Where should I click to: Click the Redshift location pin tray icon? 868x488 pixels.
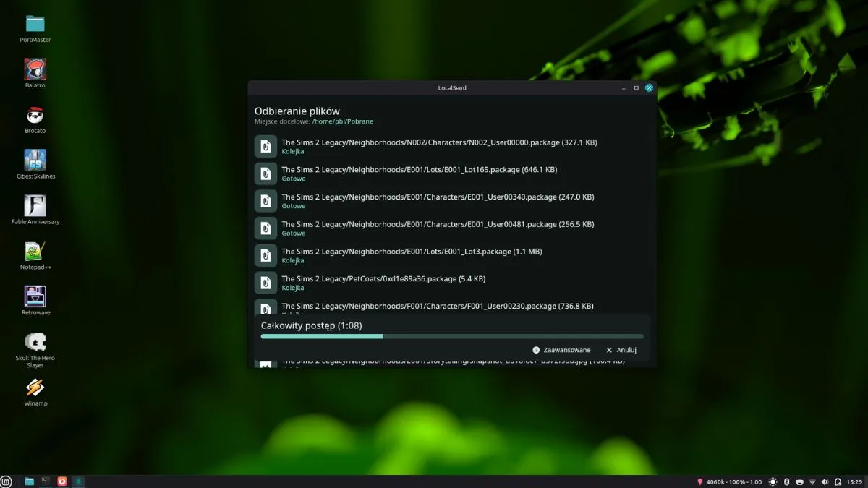click(x=699, y=481)
